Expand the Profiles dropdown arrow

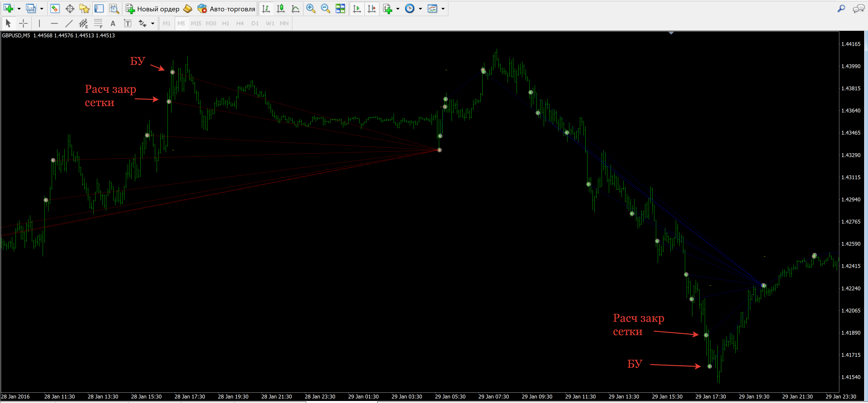tap(42, 9)
